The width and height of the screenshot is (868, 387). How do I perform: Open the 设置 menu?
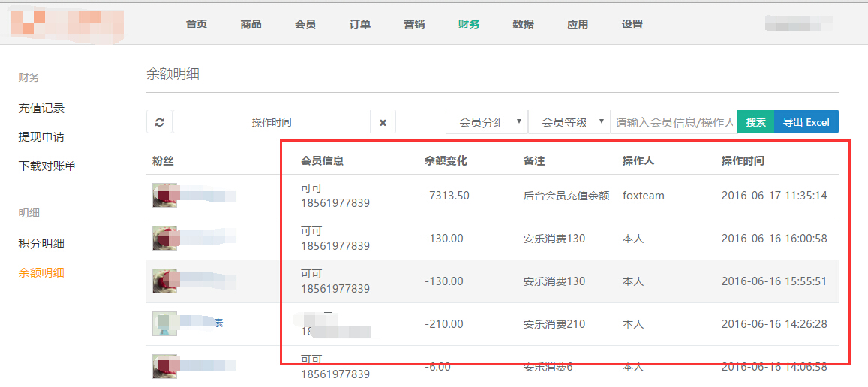(632, 24)
